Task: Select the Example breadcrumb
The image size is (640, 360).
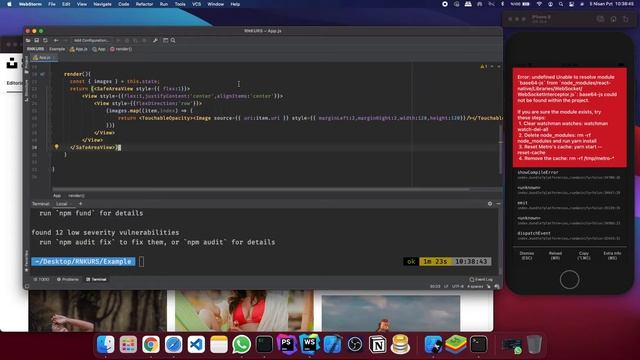Action: [57, 49]
